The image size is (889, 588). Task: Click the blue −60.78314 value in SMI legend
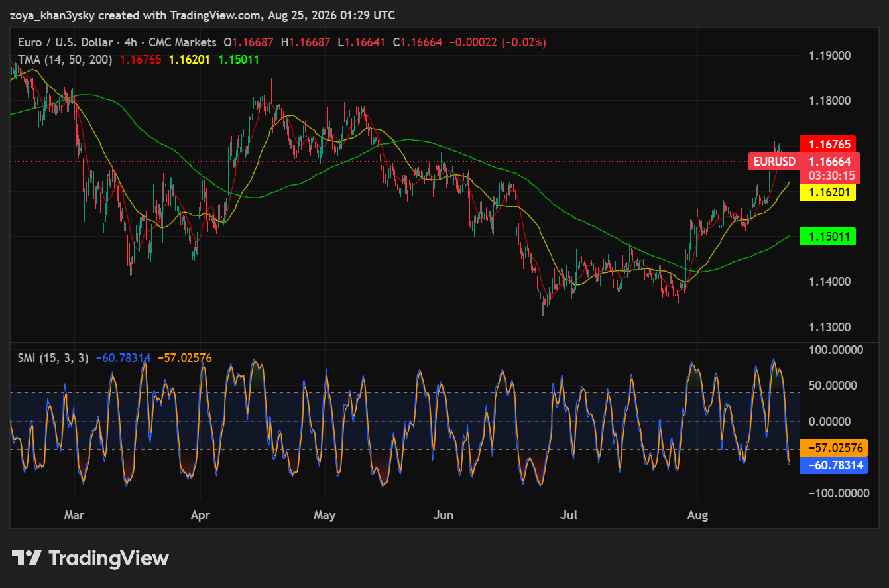[x=123, y=358]
